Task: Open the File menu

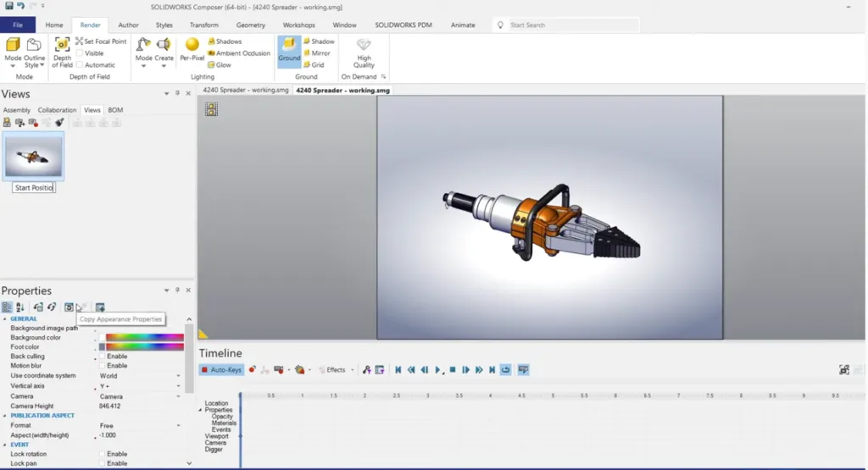Action: 18,25
